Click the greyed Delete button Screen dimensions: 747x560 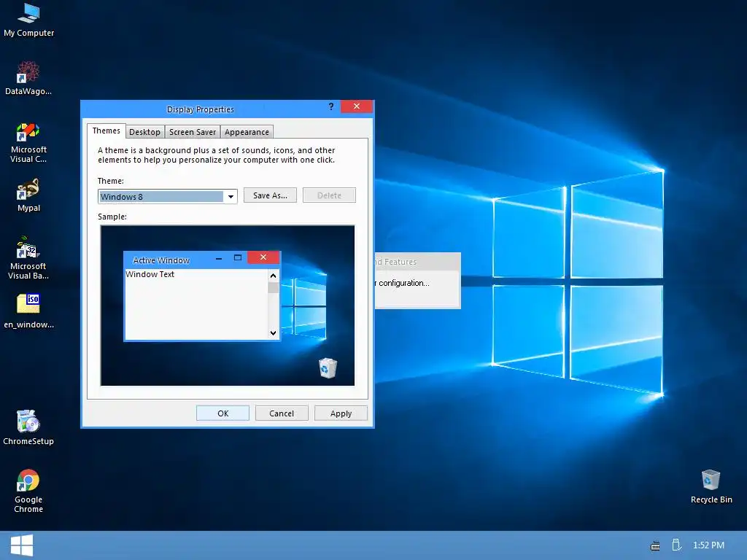pos(329,195)
